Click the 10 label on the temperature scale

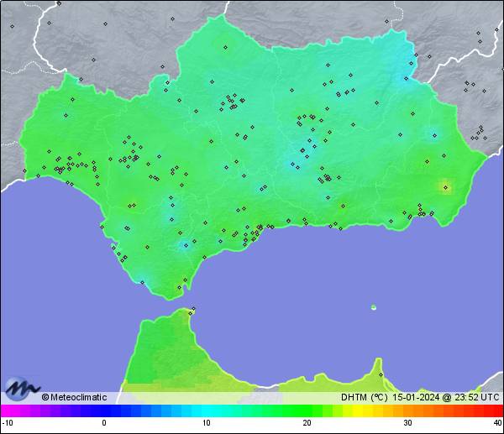click(x=207, y=423)
